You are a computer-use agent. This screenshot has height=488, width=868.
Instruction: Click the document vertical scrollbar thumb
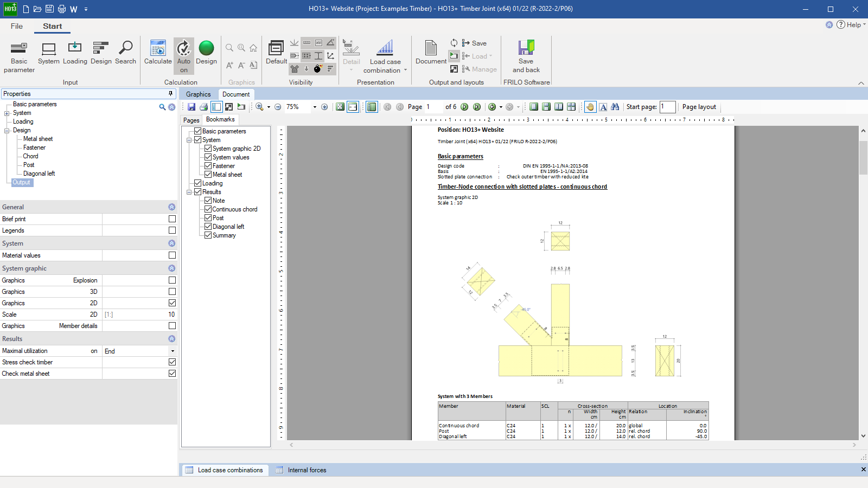coord(863,157)
